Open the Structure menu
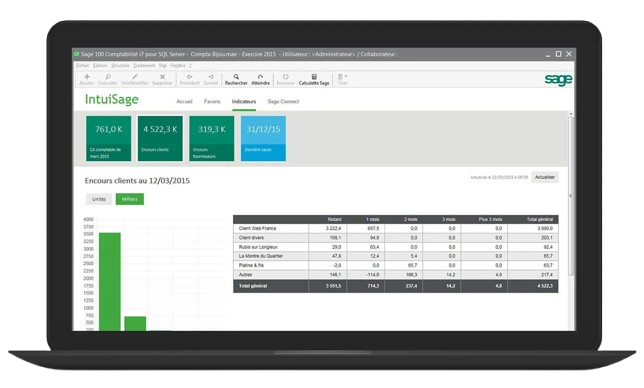The height and width of the screenshot is (388, 644). click(120, 66)
